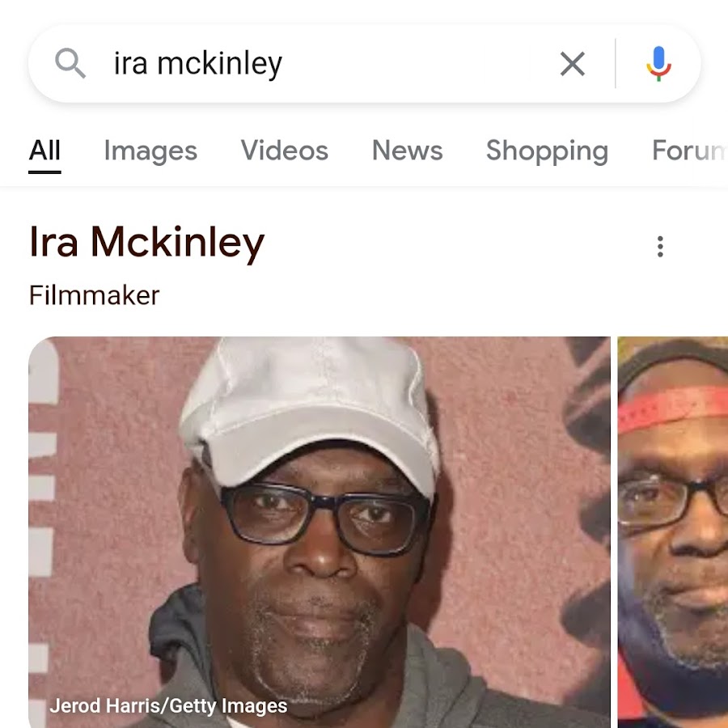Select the All results tab
This screenshot has width=728, height=728.
click(x=44, y=150)
